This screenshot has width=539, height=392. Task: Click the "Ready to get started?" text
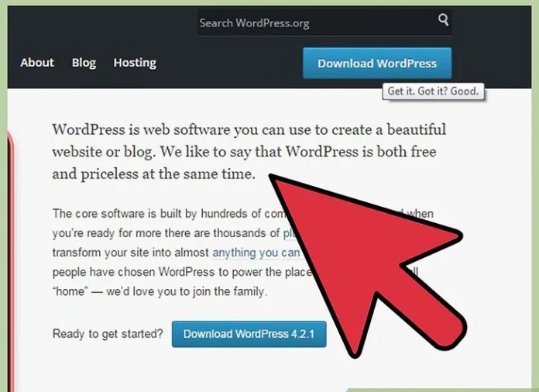click(108, 335)
